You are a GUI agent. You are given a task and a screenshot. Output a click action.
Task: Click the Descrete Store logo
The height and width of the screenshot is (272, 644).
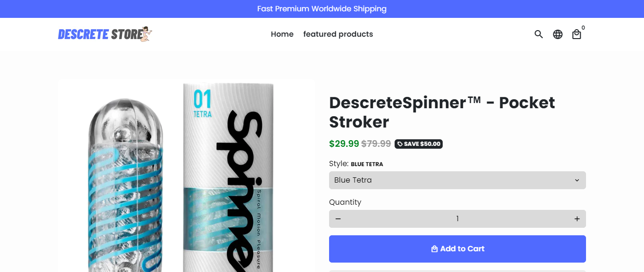coord(105,34)
